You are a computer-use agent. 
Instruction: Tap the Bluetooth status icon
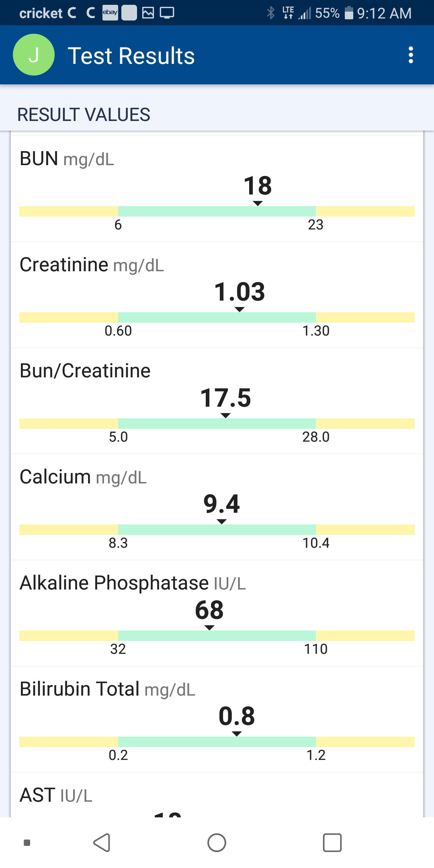[x=271, y=13]
